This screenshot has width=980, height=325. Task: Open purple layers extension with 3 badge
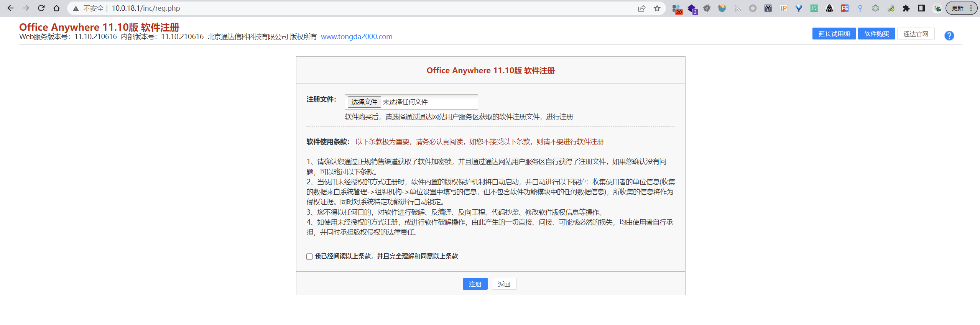click(x=692, y=9)
